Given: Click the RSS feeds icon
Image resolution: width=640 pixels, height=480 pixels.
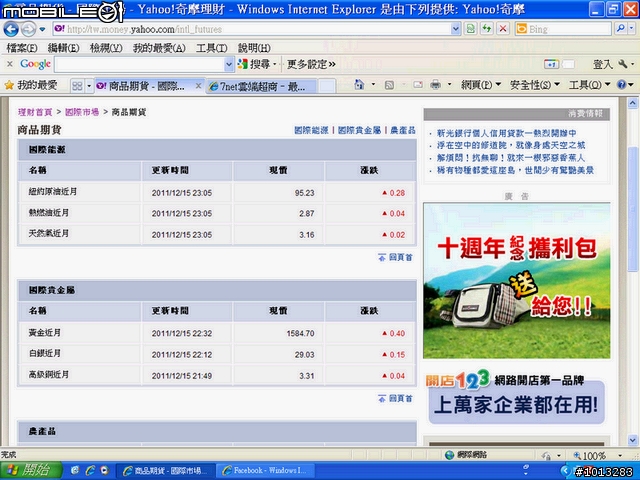Looking at the screenshot, I should pyautogui.click(x=389, y=85).
